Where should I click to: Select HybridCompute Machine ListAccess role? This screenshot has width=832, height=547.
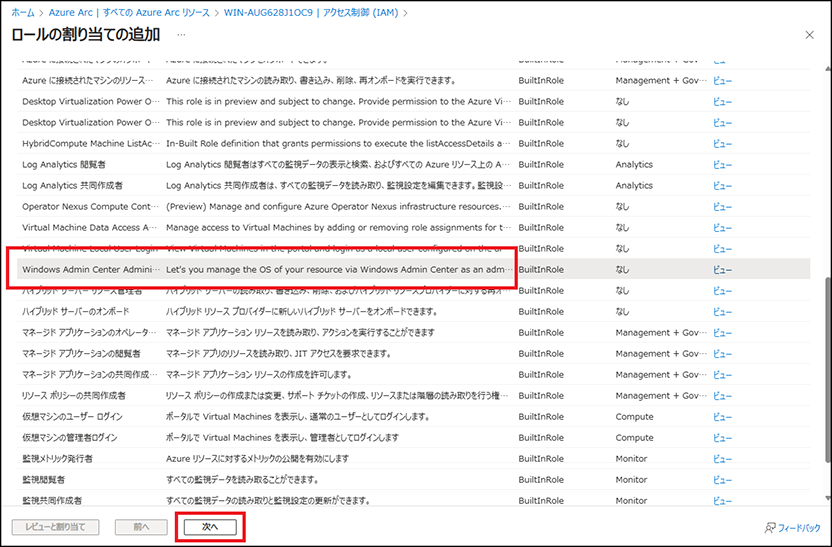(413, 143)
